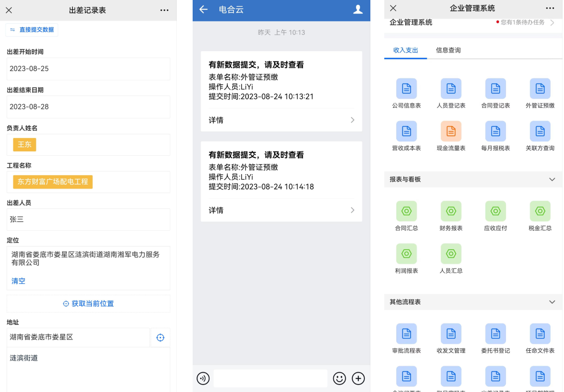Open 详情 of the 10:13:21 submission

click(281, 120)
